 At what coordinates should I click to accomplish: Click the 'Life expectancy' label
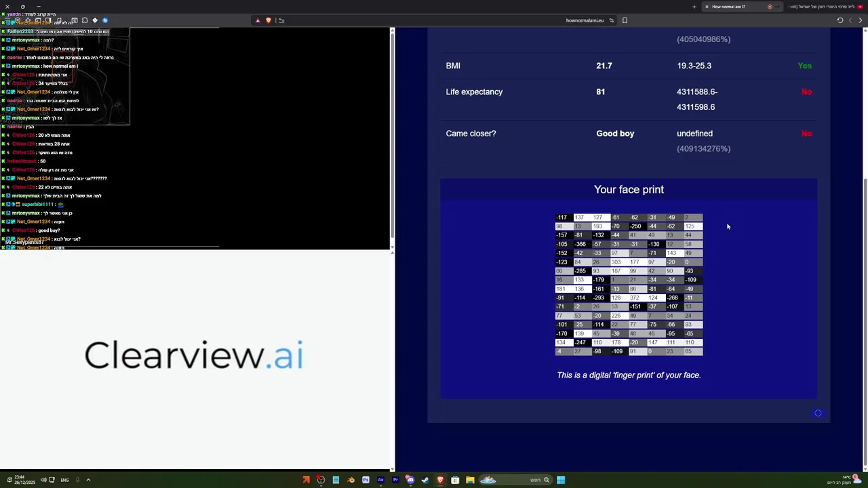tap(474, 92)
